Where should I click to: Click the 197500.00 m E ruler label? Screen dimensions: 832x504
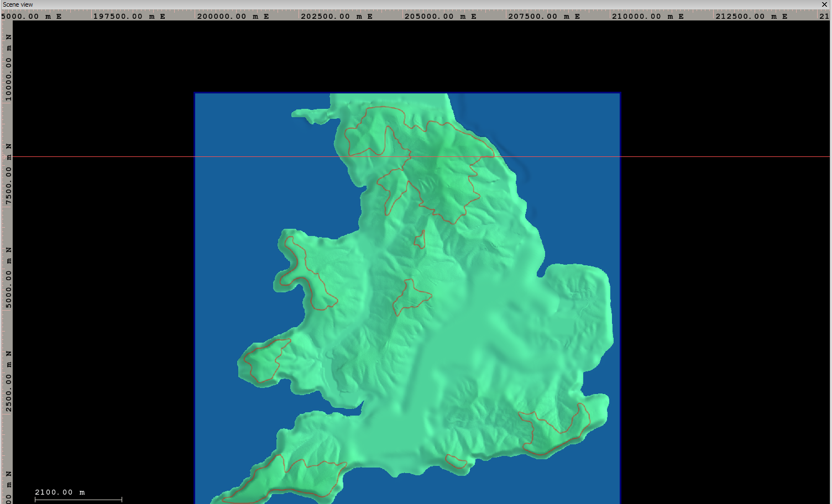point(129,16)
